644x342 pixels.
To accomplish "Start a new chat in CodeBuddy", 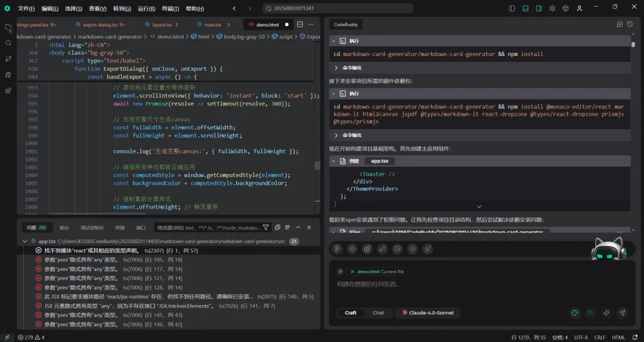I will coord(620,24).
